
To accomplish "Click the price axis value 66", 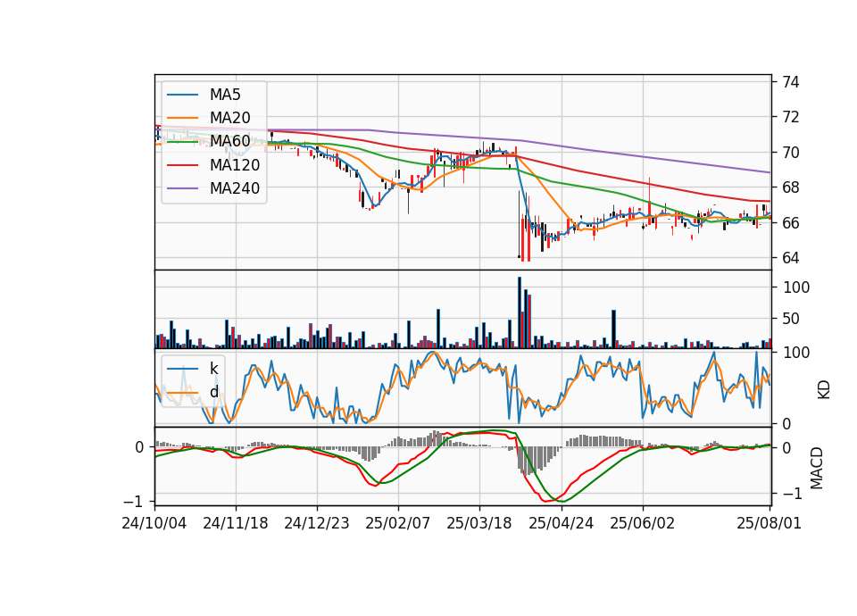I will point(790,223).
